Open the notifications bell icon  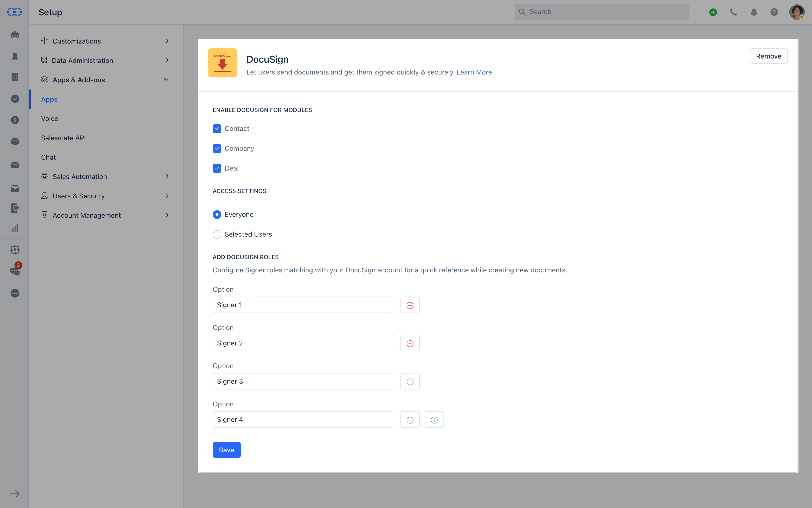(x=754, y=12)
